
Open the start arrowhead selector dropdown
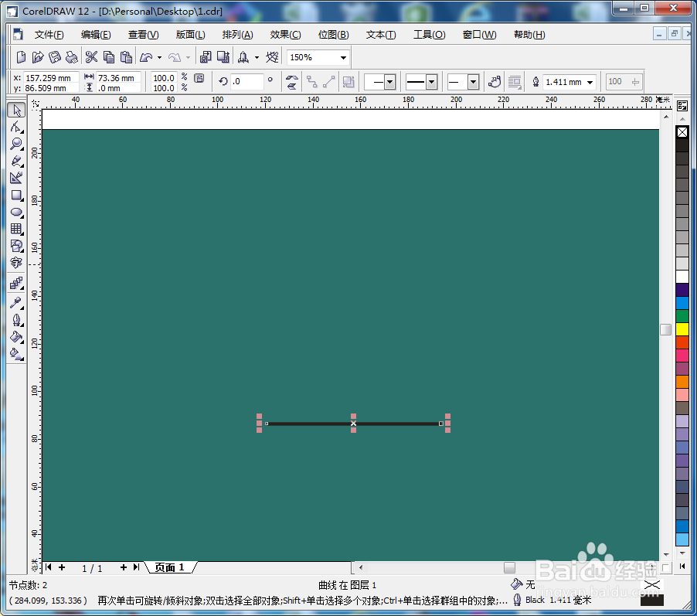tap(389, 82)
